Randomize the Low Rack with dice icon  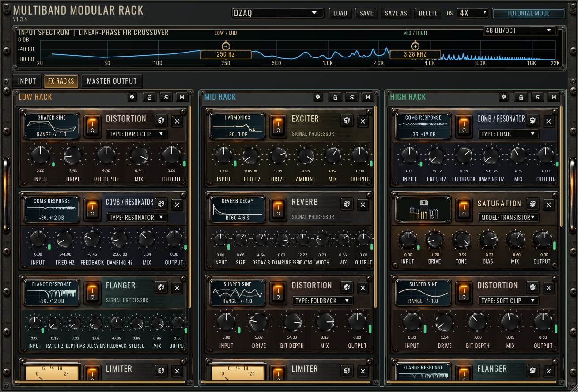tap(132, 97)
